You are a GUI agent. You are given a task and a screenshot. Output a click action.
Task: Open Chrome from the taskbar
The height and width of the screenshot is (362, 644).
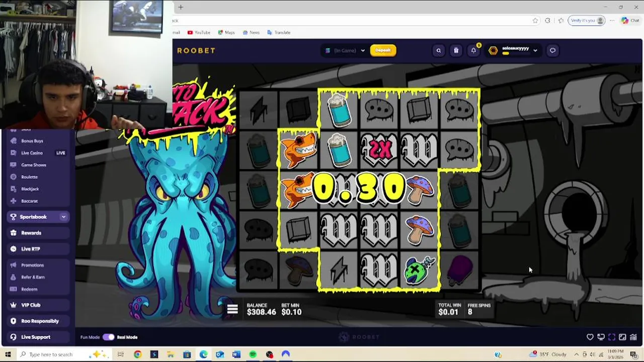coord(137,354)
